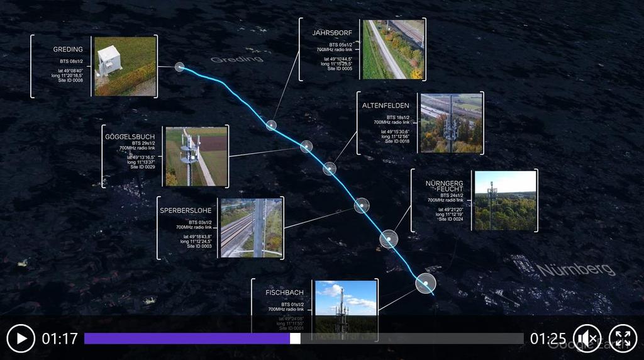Click the SPERBERSLOHE site title
Image resolution: width=644 pixels, height=360 pixels.
pos(186,210)
